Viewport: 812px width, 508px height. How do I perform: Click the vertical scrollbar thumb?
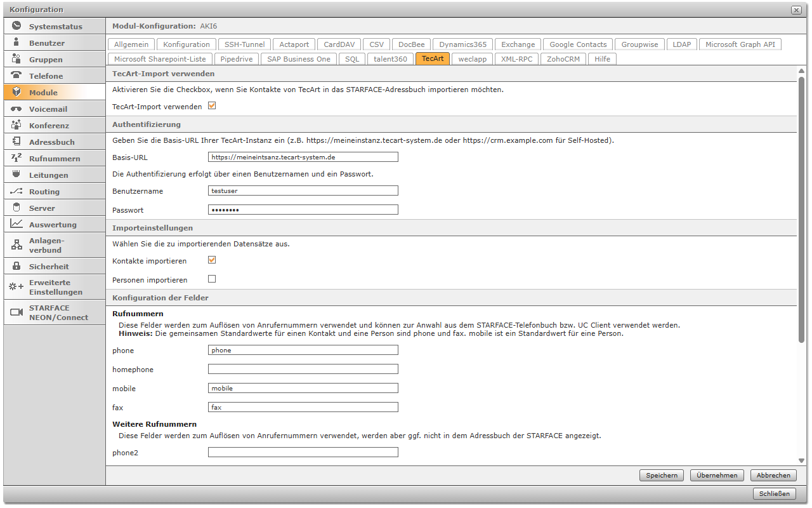(801, 210)
